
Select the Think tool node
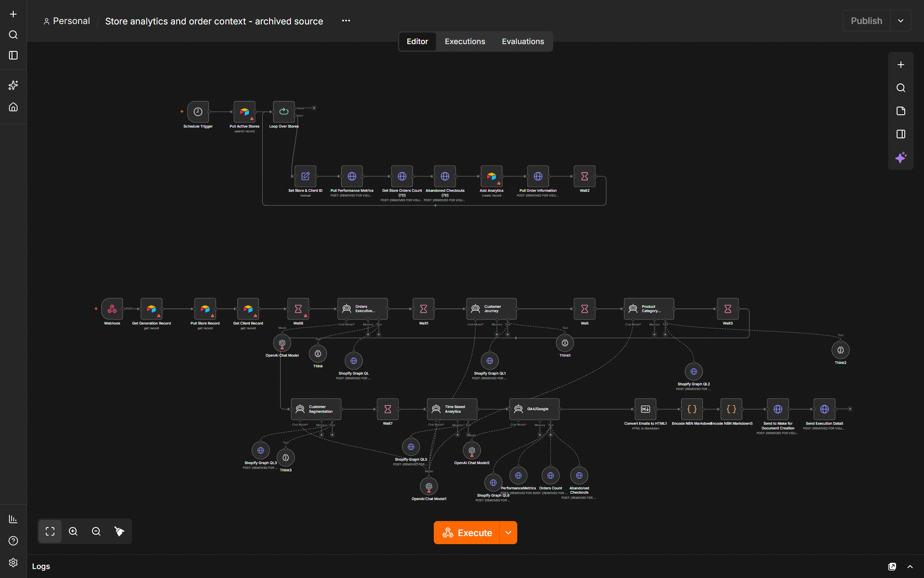tap(318, 354)
